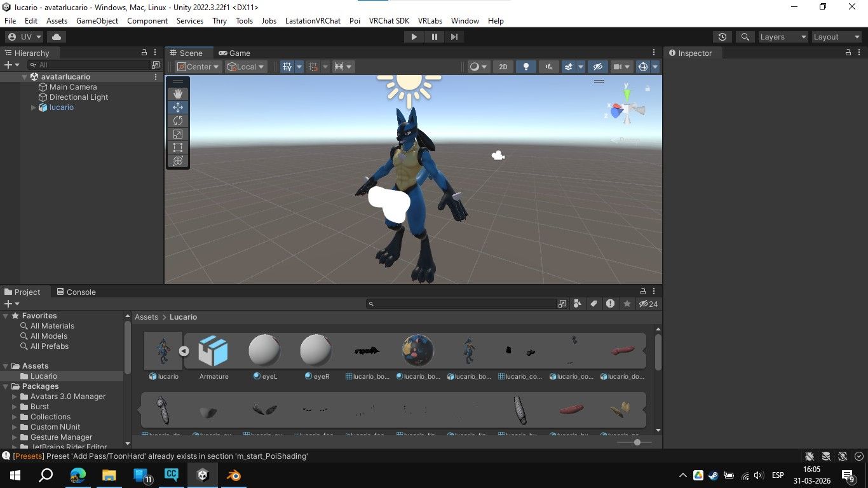
Task: Open the Scene view more options menu
Action: [654, 53]
